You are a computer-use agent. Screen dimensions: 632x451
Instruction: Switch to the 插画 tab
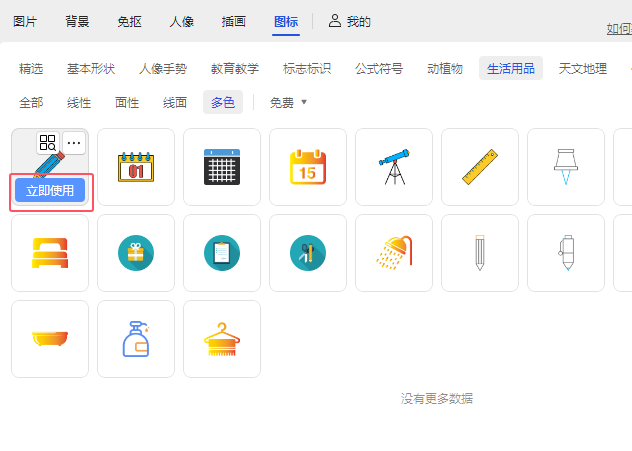pyautogui.click(x=233, y=21)
